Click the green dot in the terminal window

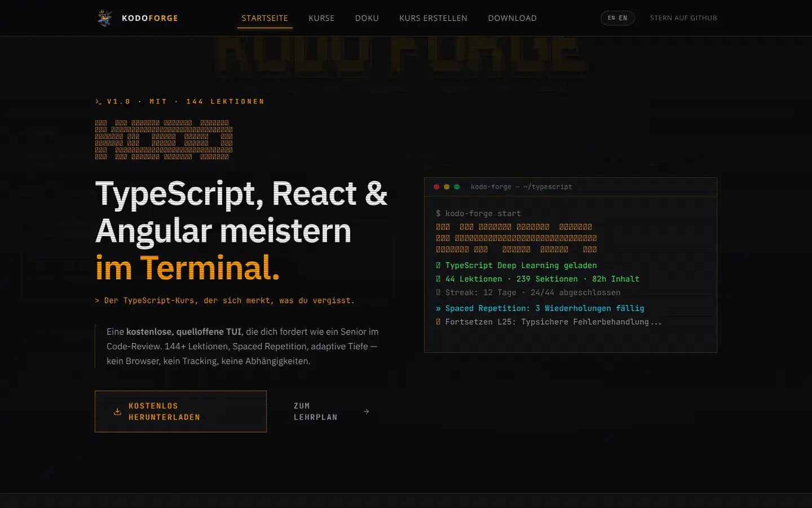tap(457, 187)
